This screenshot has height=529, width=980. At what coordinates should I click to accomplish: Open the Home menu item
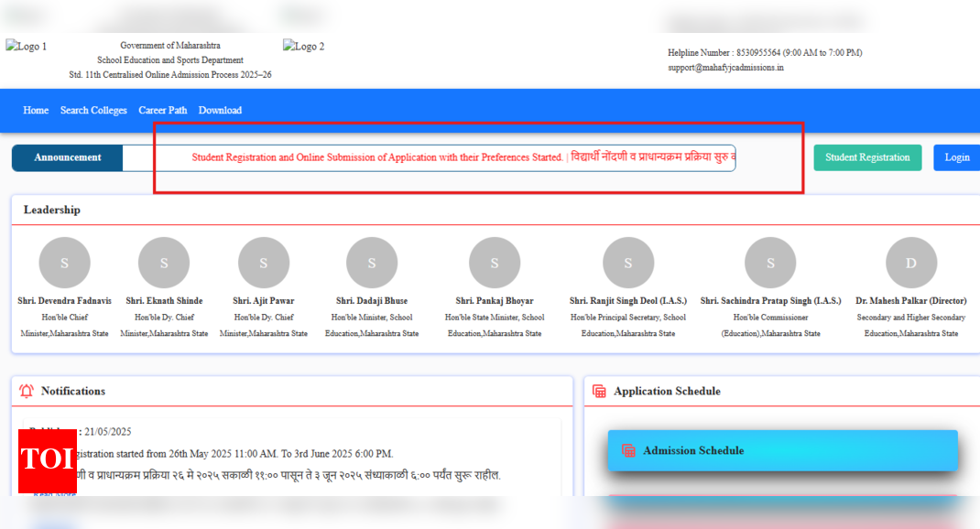pos(36,110)
